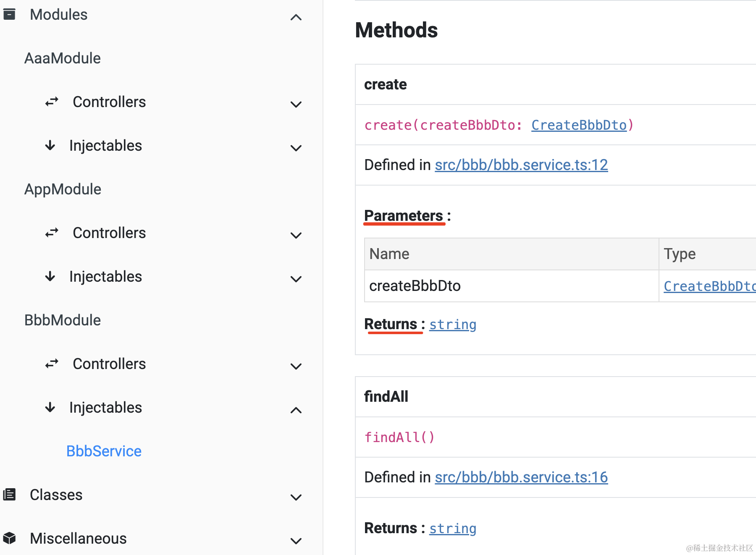Collapse BbbModule Injectables chevron
756x555 pixels.
click(x=296, y=410)
